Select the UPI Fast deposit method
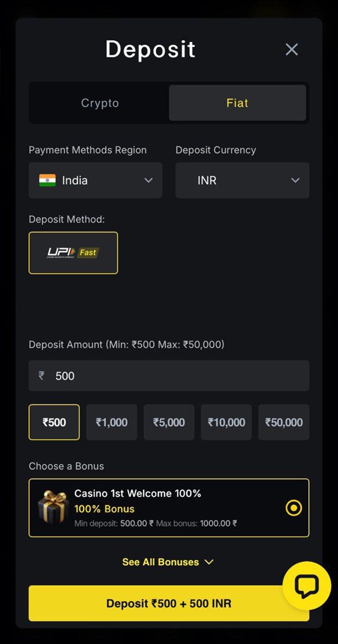The image size is (338, 644). click(x=73, y=253)
